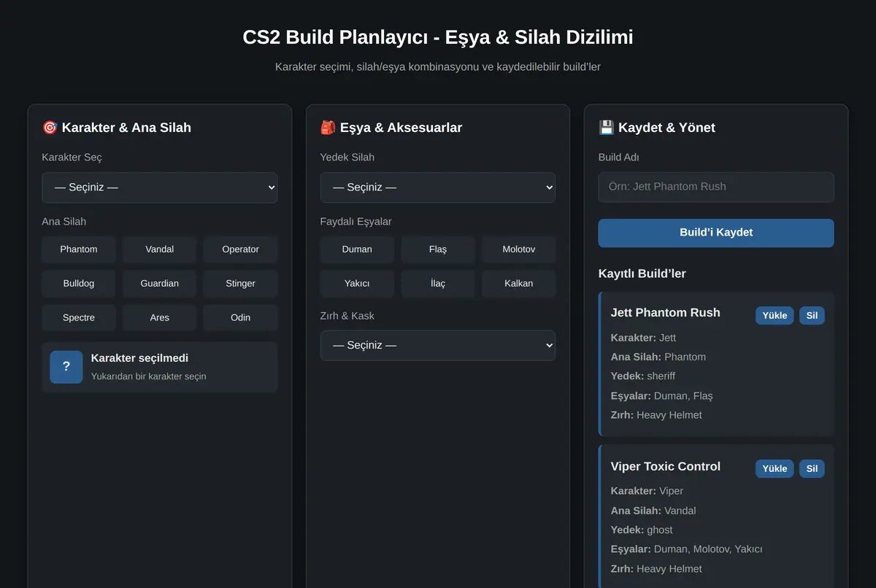Click the target icon beside Karakter & Ana Silah
The height and width of the screenshot is (588, 876).
pyautogui.click(x=50, y=128)
